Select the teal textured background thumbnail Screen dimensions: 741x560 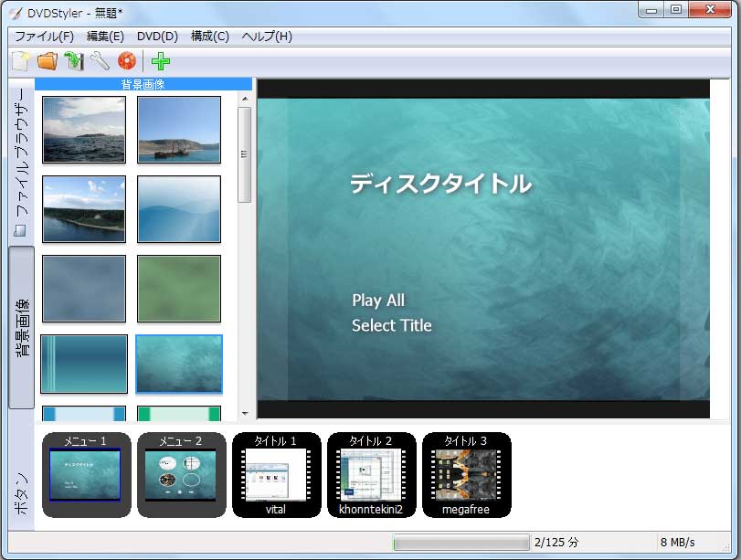click(x=179, y=364)
